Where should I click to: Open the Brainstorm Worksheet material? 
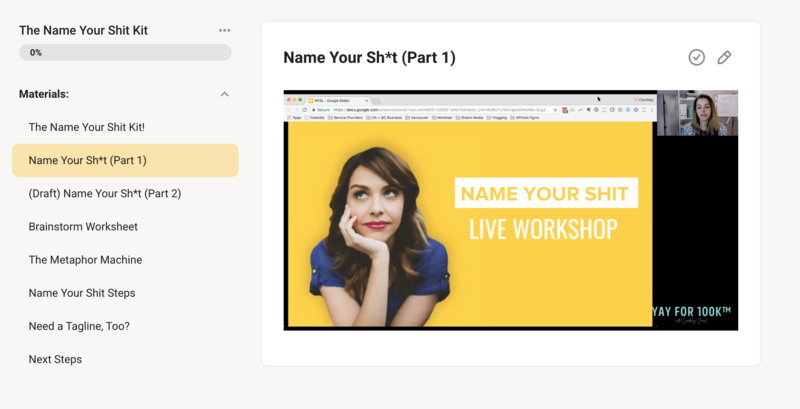(x=83, y=226)
